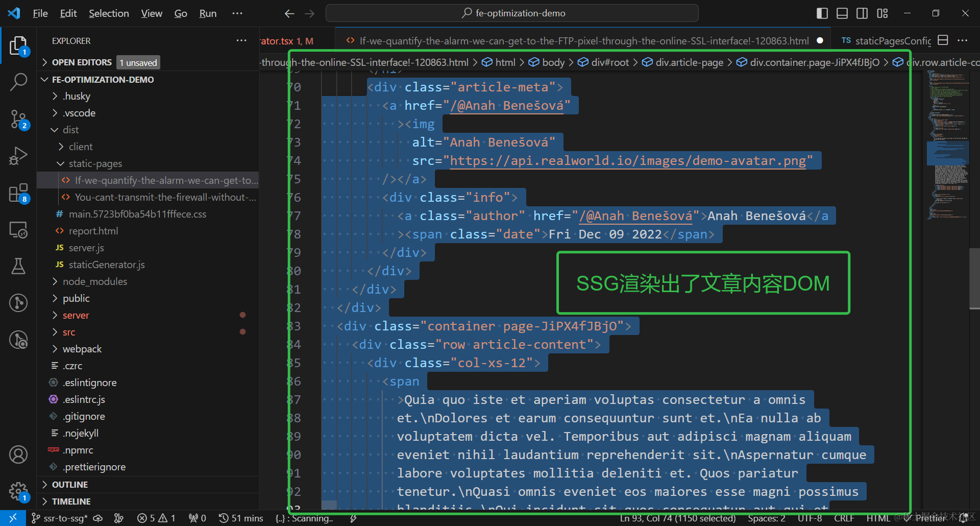
Task: Open the Selection menu
Action: click(x=109, y=13)
